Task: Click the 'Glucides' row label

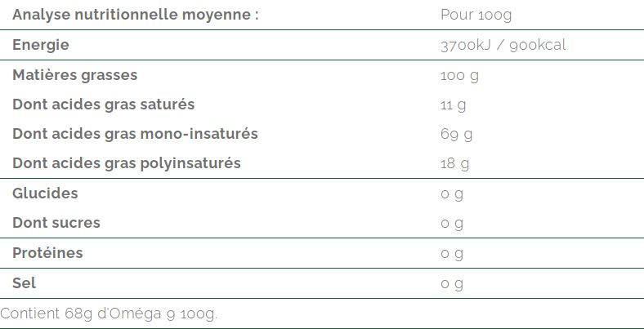Action: tap(45, 193)
